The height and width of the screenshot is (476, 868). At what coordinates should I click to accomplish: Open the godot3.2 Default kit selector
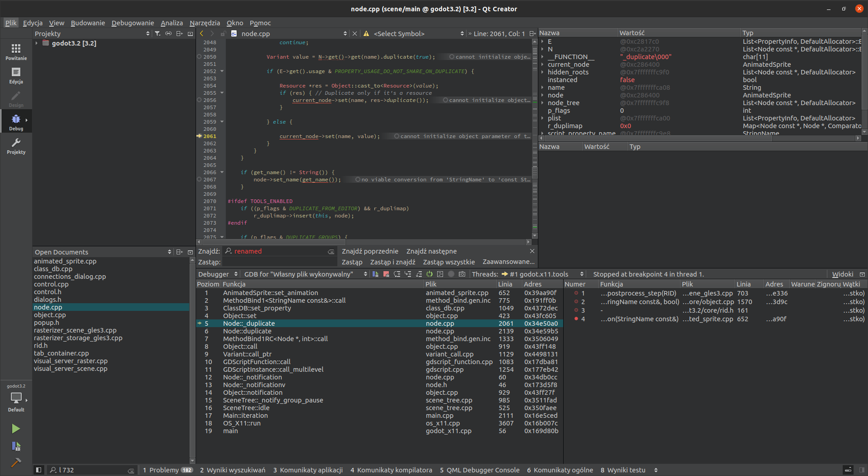point(16,398)
